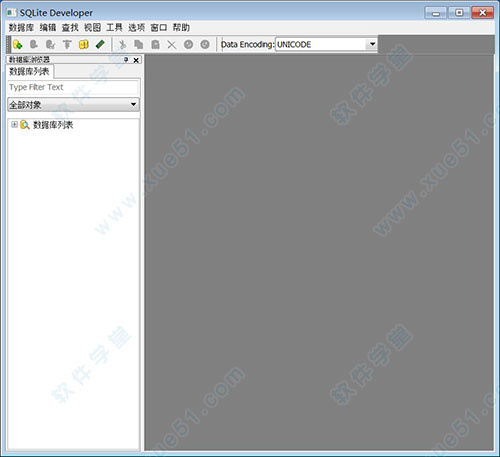Click the yellow double-database toolbar icon
This screenshot has width=500, height=457.
[84, 44]
